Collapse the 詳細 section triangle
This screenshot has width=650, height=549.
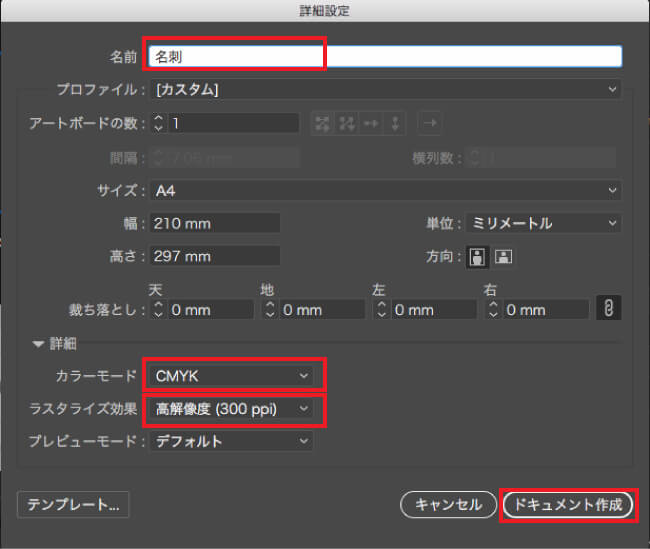[39, 344]
